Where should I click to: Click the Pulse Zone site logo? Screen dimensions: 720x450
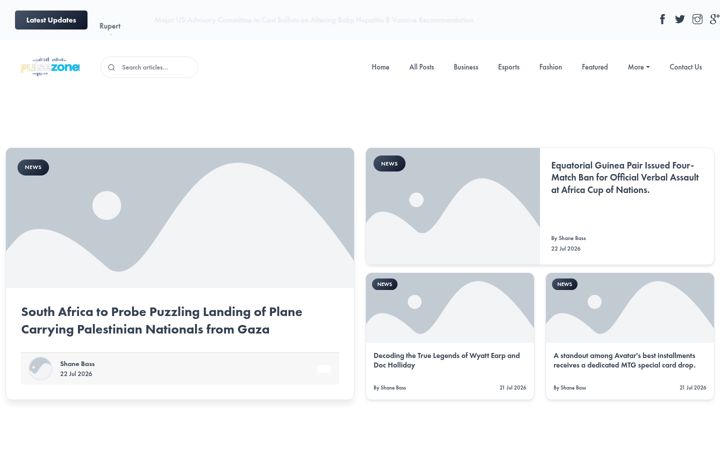(x=50, y=67)
